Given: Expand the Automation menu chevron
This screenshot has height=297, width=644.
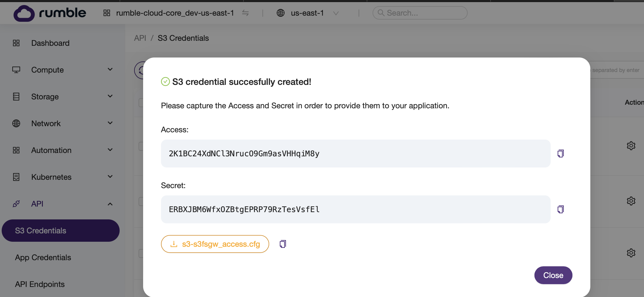Looking at the screenshot, I should [110, 150].
